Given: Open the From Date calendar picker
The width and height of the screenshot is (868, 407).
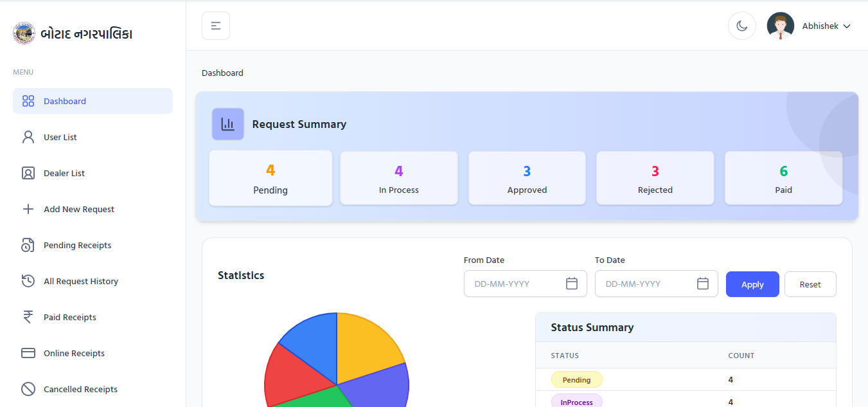Looking at the screenshot, I should [x=571, y=284].
